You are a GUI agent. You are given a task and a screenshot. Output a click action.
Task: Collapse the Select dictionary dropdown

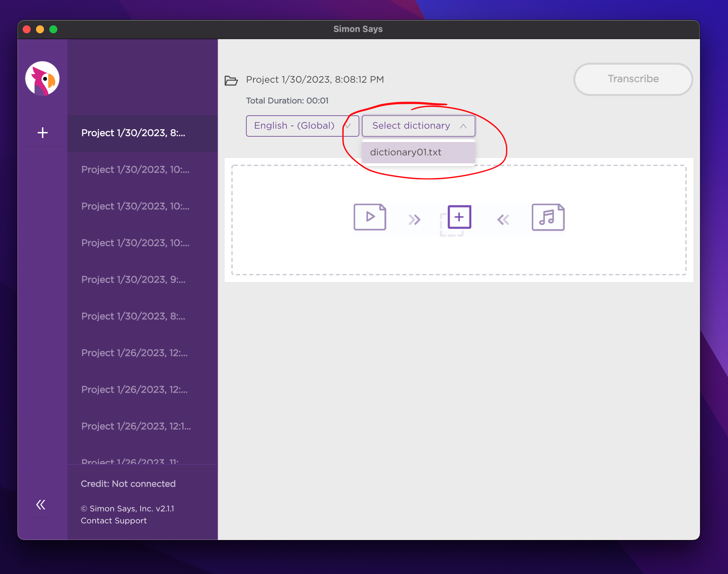[418, 126]
